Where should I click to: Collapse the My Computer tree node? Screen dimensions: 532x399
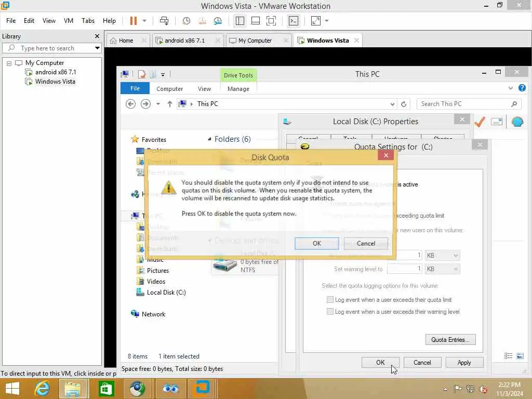pyautogui.click(x=9, y=63)
